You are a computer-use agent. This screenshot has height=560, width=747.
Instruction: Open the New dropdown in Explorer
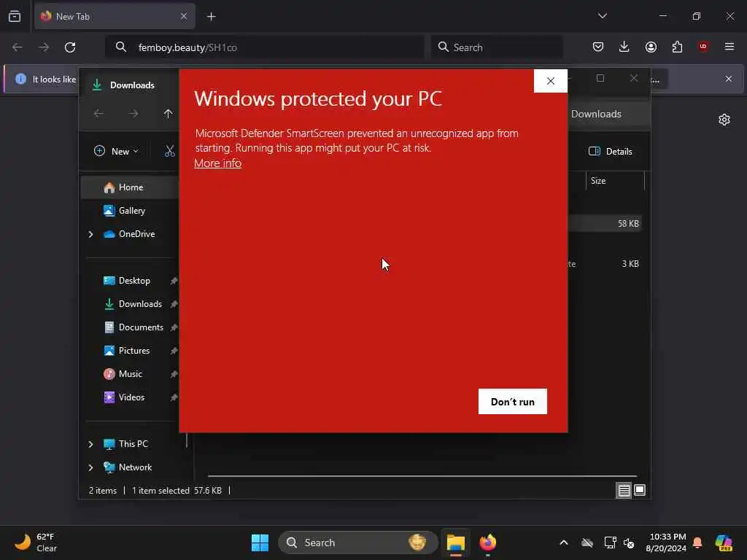pos(116,152)
